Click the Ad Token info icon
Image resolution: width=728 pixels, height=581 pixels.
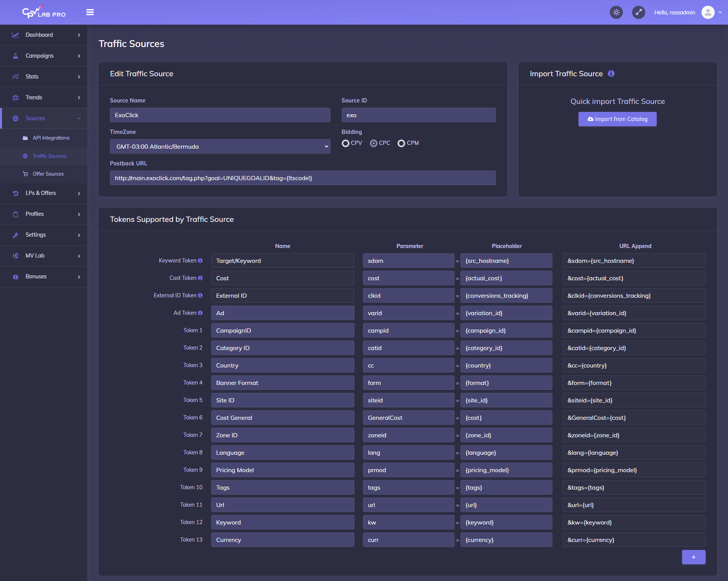pos(200,313)
